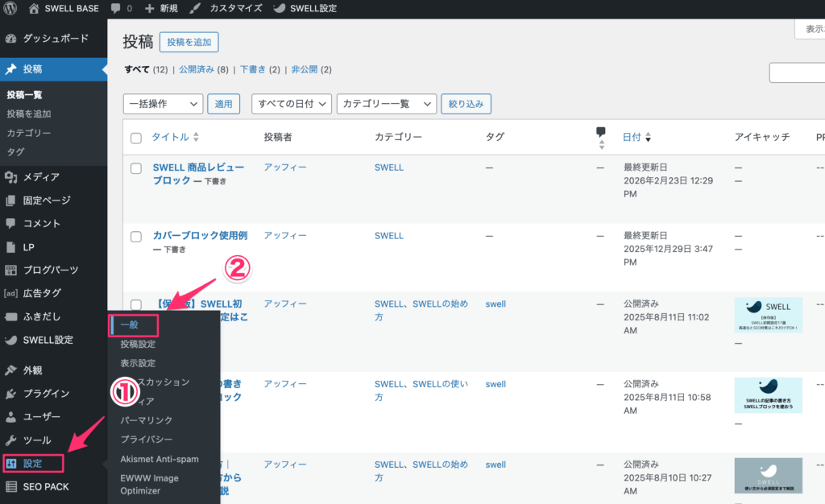Open comments via the speech bubble admin bar icon
825x504 pixels.
point(118,8)
